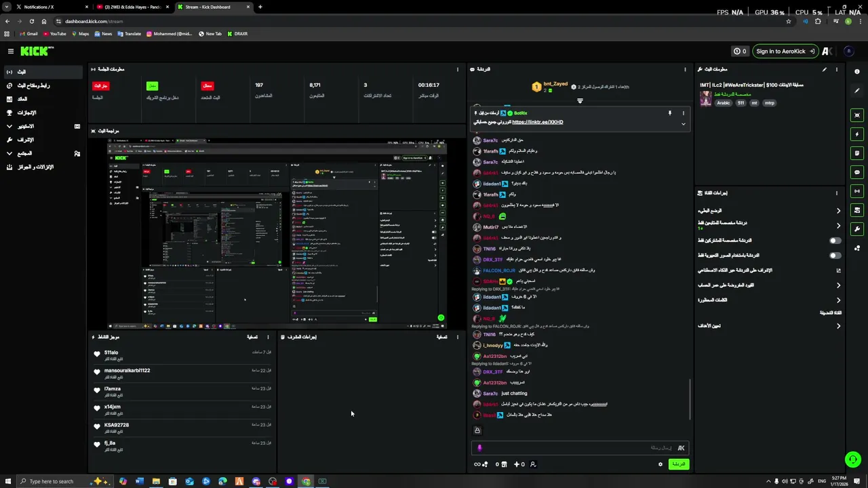Click the info circle icon in right rail
868x488 pixels.
[x=857, y=72]
